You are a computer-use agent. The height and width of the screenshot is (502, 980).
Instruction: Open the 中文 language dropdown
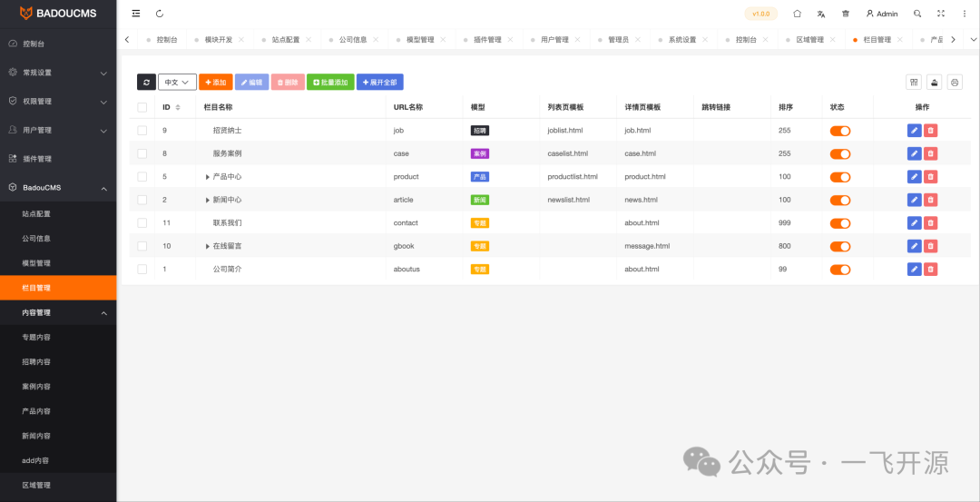[x=178, y=82]
